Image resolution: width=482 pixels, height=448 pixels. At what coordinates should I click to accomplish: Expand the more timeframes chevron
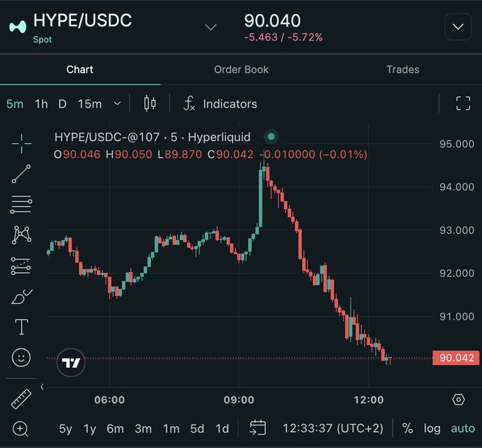(x=117, y=103)
